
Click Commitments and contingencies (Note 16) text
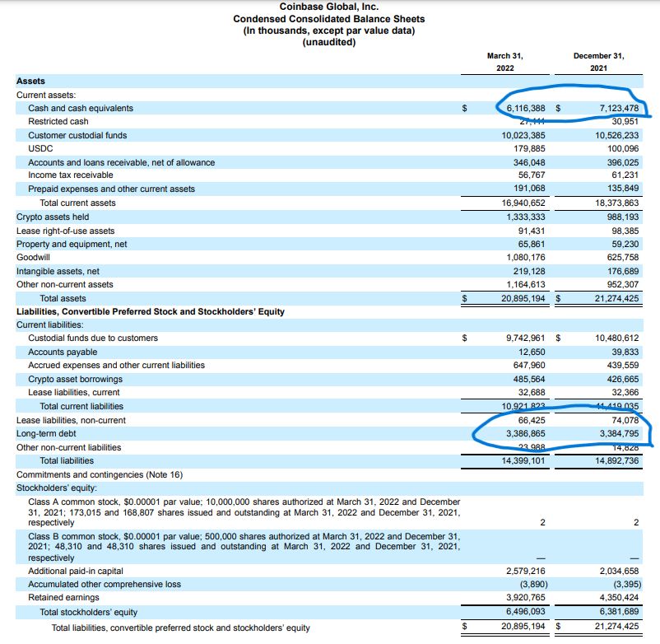click(100, 474)
